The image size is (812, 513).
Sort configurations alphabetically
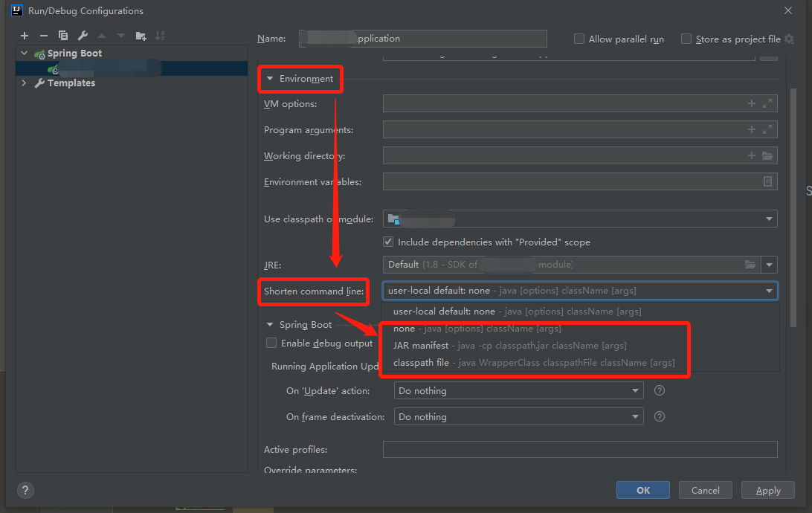point(160,36)
